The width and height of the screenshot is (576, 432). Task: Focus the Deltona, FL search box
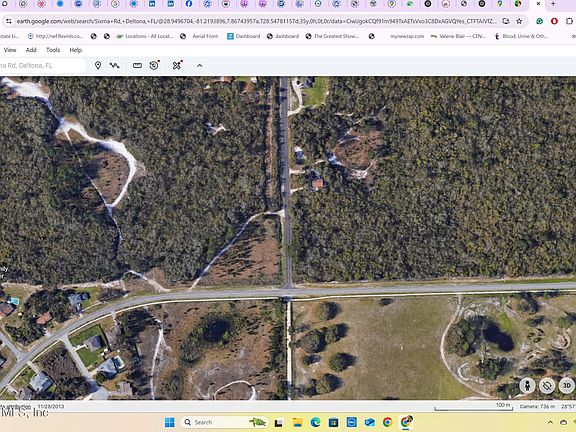tap(42, 65)
